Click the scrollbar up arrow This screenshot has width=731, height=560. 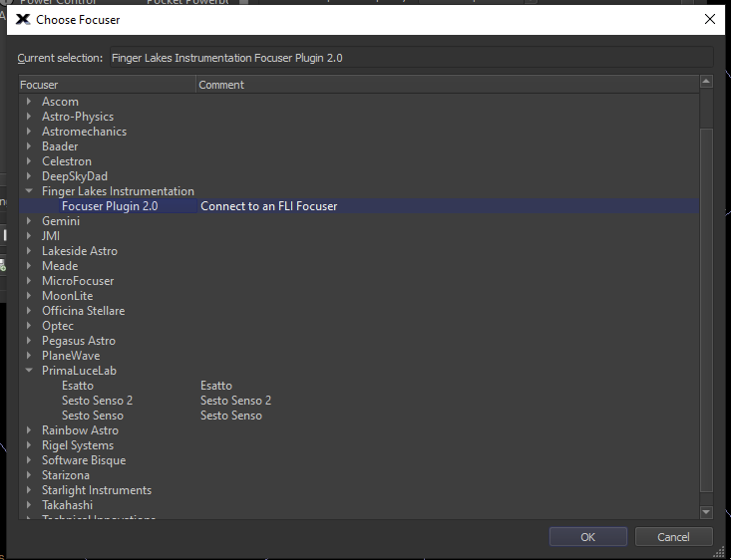[706, 82]
